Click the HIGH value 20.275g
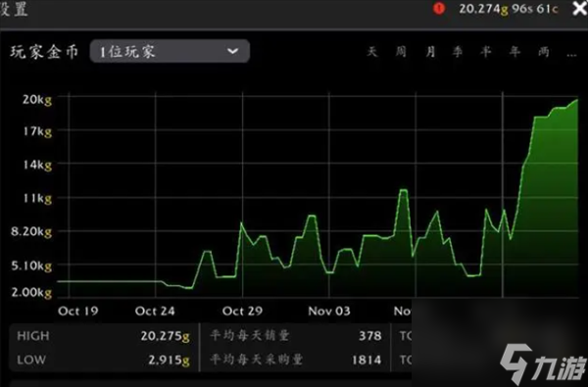Image resolution: width=588 pixels, height=387 pixels. (165, 336)
